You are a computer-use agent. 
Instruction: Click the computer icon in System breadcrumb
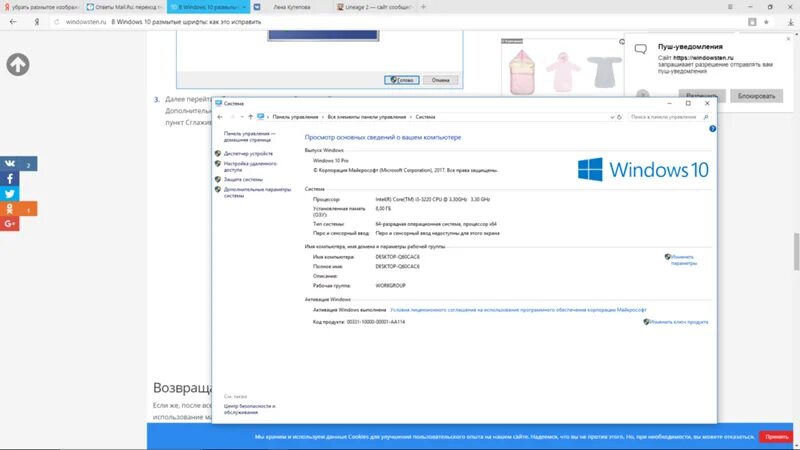click(x=261, y=117)
